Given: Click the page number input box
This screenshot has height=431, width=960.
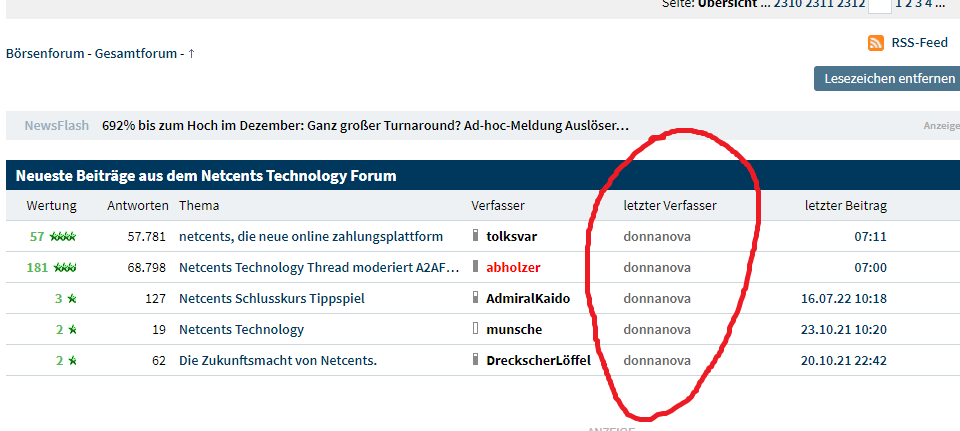Looking at the screenshot, I should pos(880,5).
